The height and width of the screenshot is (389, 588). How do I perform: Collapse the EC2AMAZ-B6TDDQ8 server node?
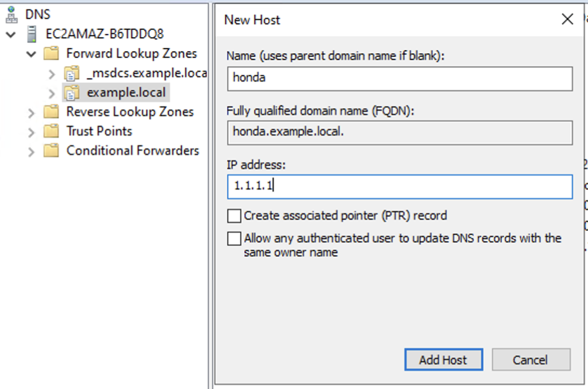pyautogui.click(x=11, y=35)
